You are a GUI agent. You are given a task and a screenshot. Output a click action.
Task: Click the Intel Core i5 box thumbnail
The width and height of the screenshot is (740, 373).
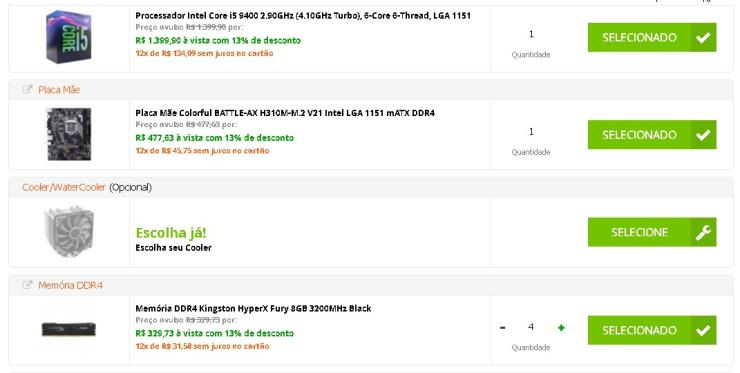(x=69, y=37)
